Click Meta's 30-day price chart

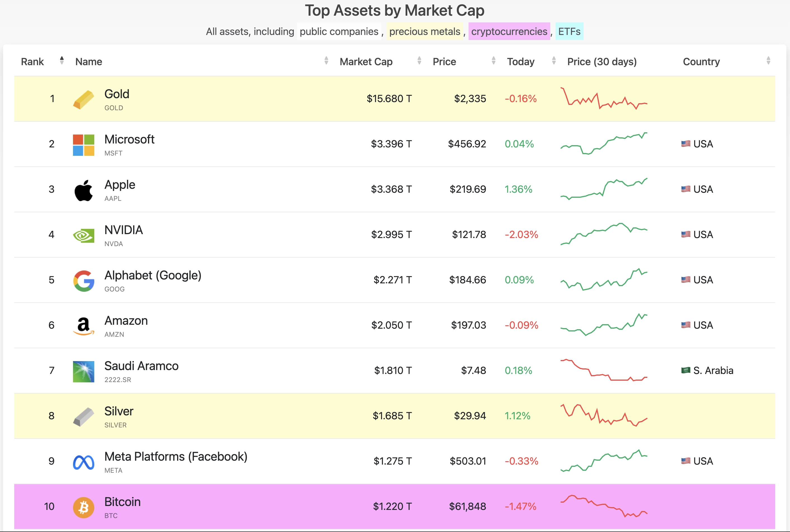[604, 461]
